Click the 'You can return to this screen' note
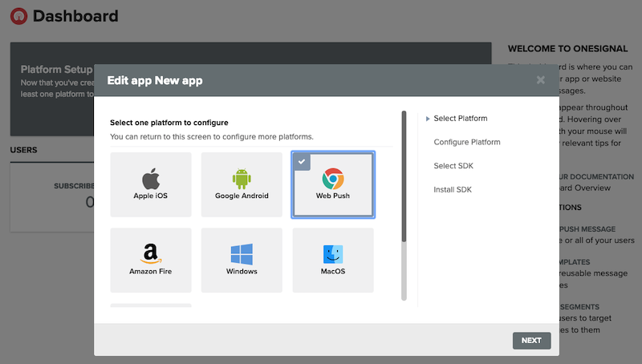Viewport: 642px width, 364px height. (212, 136)
